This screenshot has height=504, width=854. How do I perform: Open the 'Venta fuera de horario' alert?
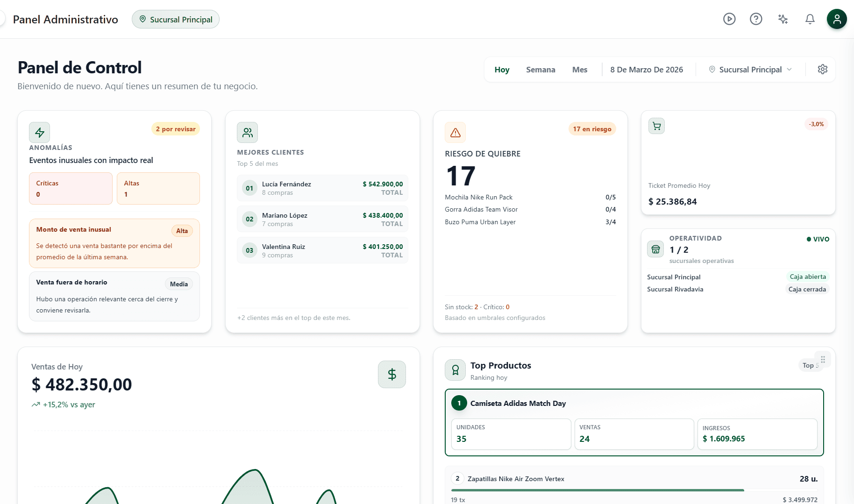[x=114, y=297]
